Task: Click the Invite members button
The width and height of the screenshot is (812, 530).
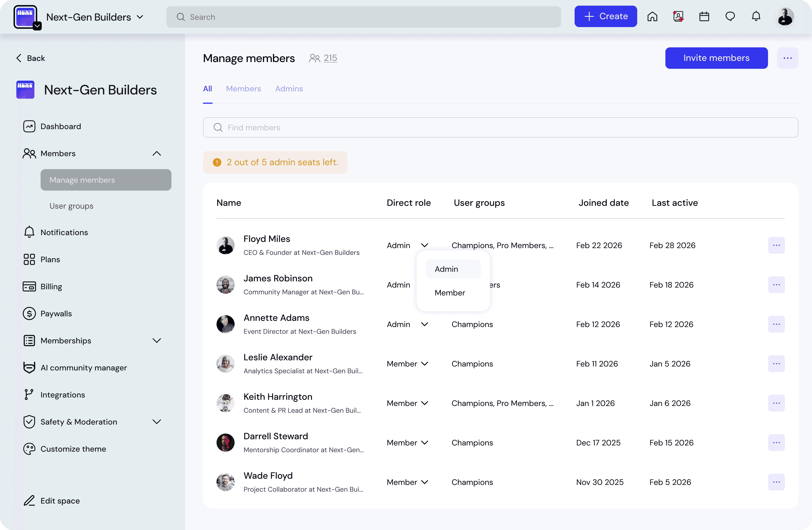Action: click(716, 58)
